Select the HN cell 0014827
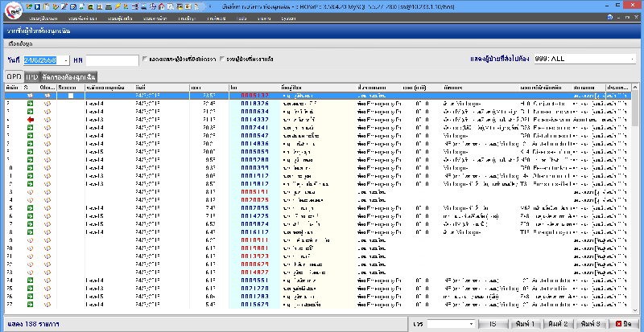Image resolution: width=644 pixels, height=332 pixels. tap(254, 273)
